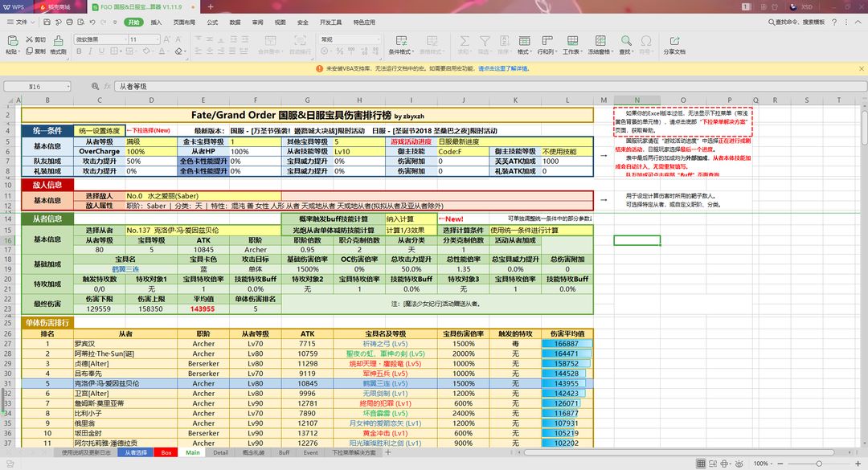Click the Freeze Panes (冻结窗格) icon
This screenshot has height=470, width=868.
tap(600, 40)
